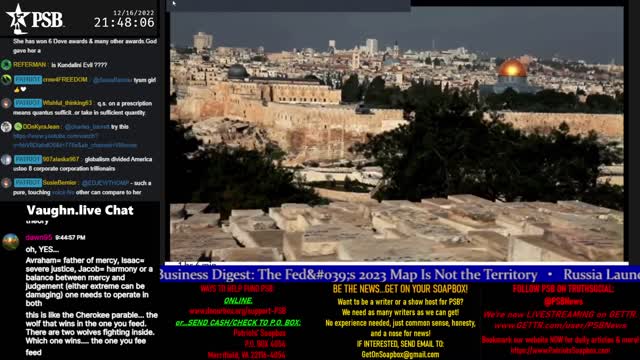The height and width of the screenshot is (360, 640).
Task: Select Wishful_thinking63's profile avatar
Action: pyautogui.click(x=6, y=103)
